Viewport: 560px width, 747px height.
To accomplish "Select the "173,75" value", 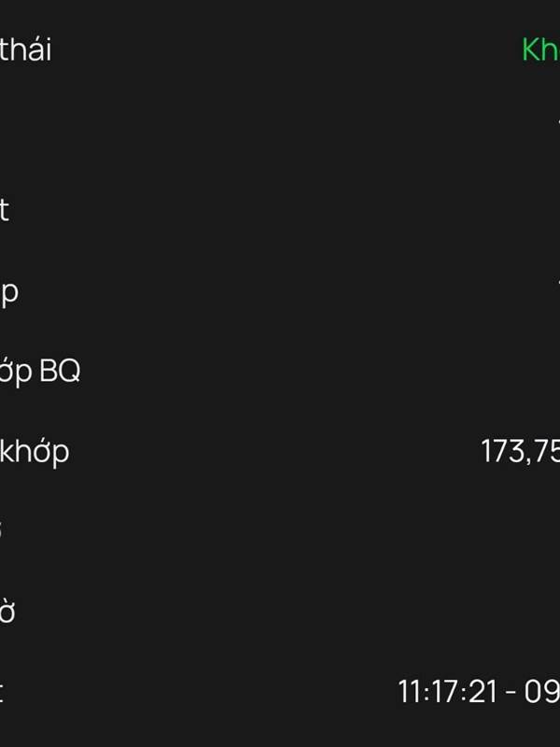I will (x=520, y=452).
